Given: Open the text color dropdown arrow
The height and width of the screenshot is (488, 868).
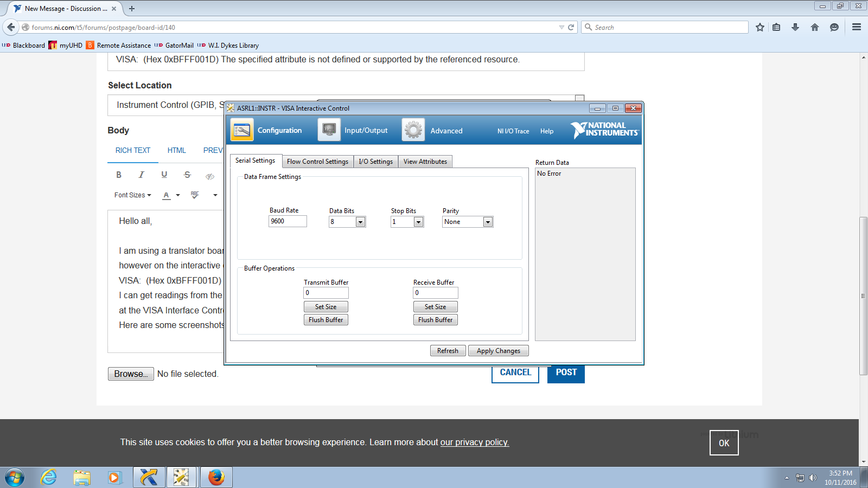Looking at the screenshot, I should [x=178, y=195].
